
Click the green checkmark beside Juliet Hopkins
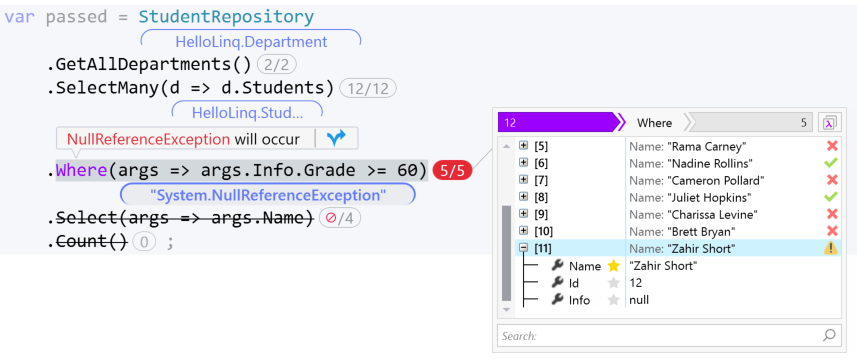(x=831, y=197)
